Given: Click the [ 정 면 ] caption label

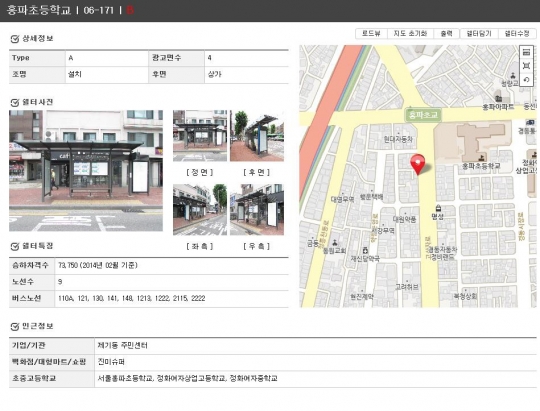Looking at the screenshot, I should (200, 172).
